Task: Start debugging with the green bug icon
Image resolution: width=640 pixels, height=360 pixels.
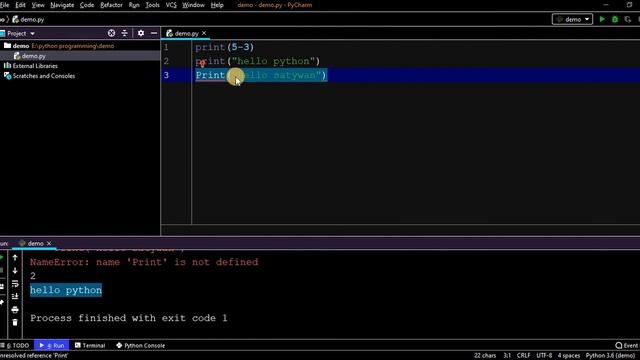Action: pos(615,19)
